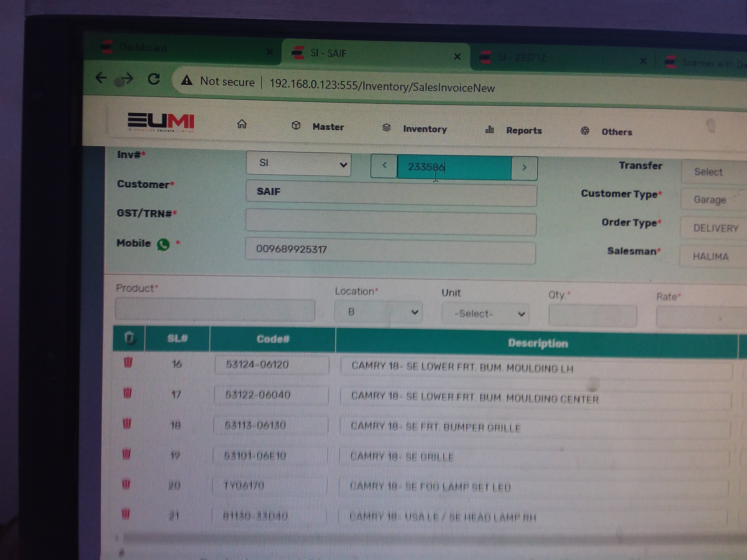Open the Customer Type Garage dropdown
Screen dimensions: 747x560
coord(714,200)
